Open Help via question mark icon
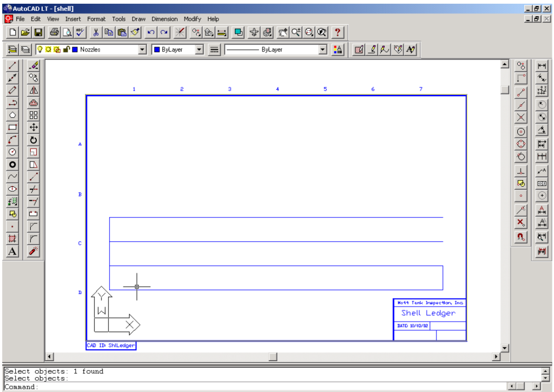Image resolution: width=554 pixels, height=392 pixels. click(x=338, y=32)
